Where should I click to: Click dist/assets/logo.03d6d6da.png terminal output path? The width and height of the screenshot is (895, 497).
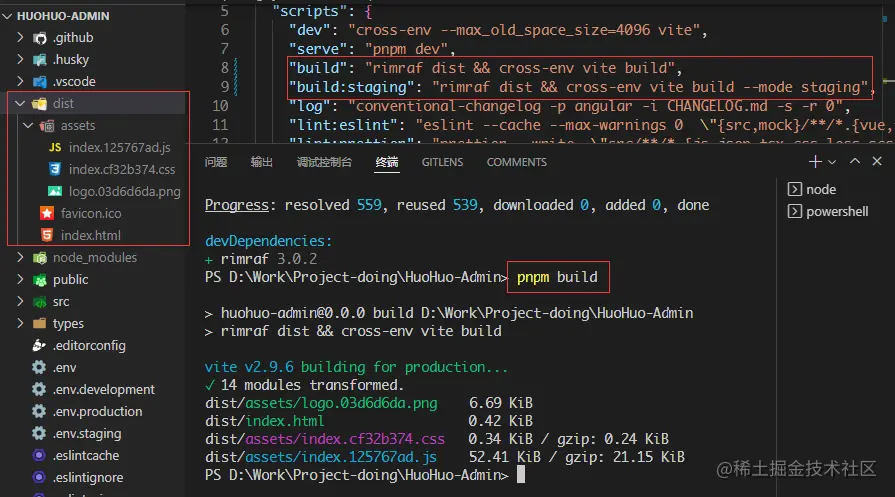[321, 403]
